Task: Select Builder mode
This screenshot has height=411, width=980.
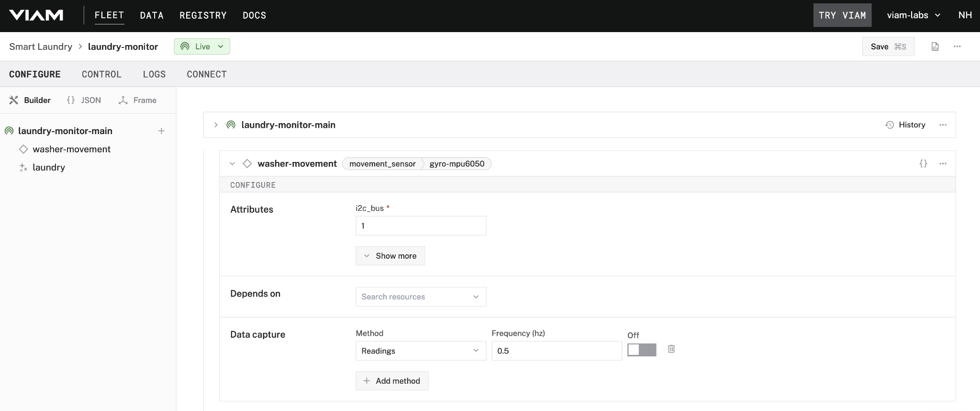Action: [30, 100]
